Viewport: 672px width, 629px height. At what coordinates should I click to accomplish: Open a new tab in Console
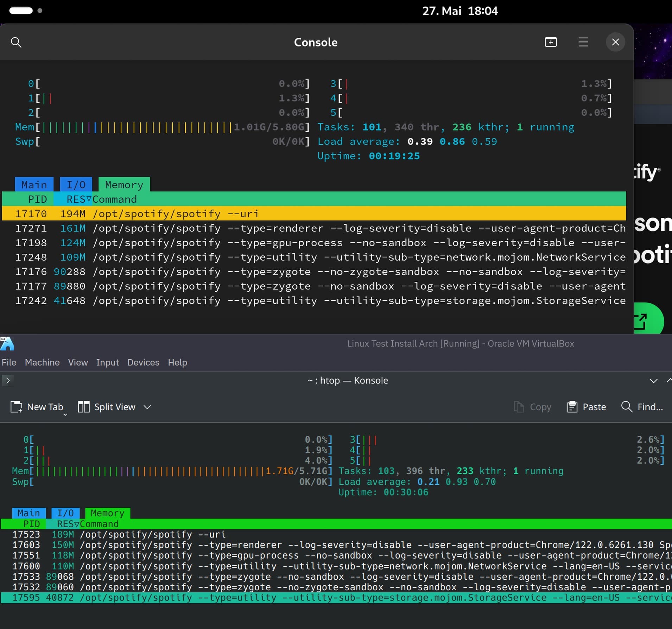[x=551, y=42]
